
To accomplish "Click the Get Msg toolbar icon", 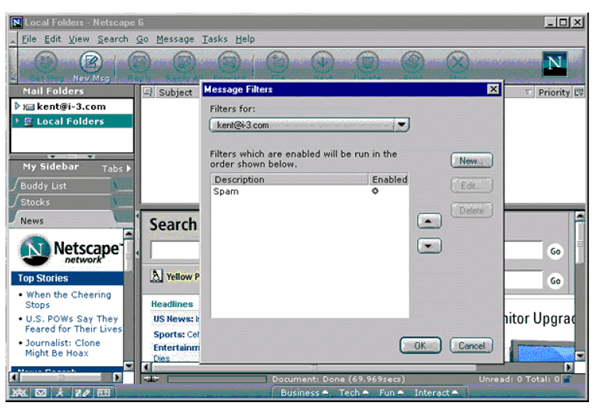I will click(x=46, y=63).
